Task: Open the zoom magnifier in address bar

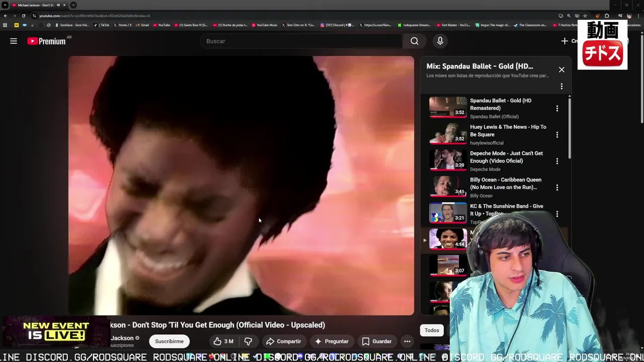Action: click(569, 16)
